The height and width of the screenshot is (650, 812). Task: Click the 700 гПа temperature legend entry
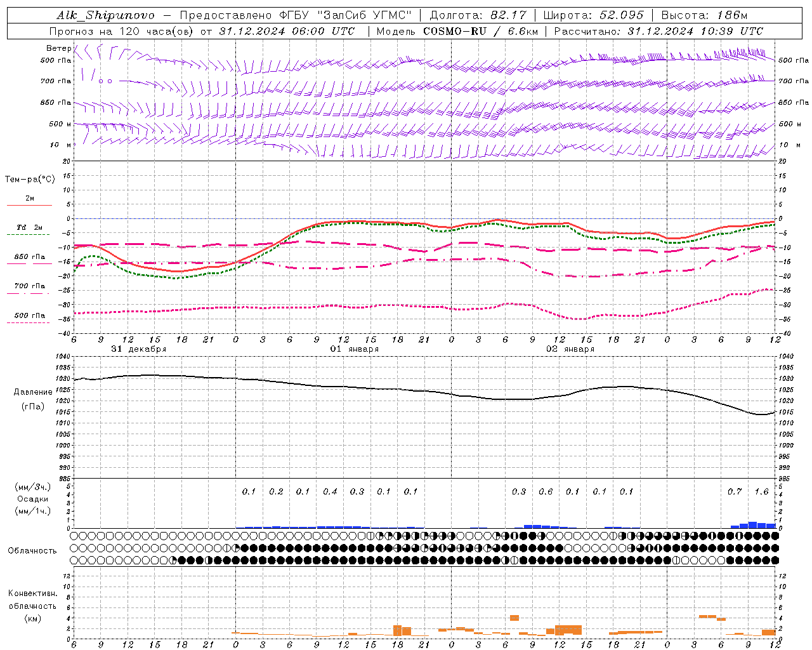(30, 286)
